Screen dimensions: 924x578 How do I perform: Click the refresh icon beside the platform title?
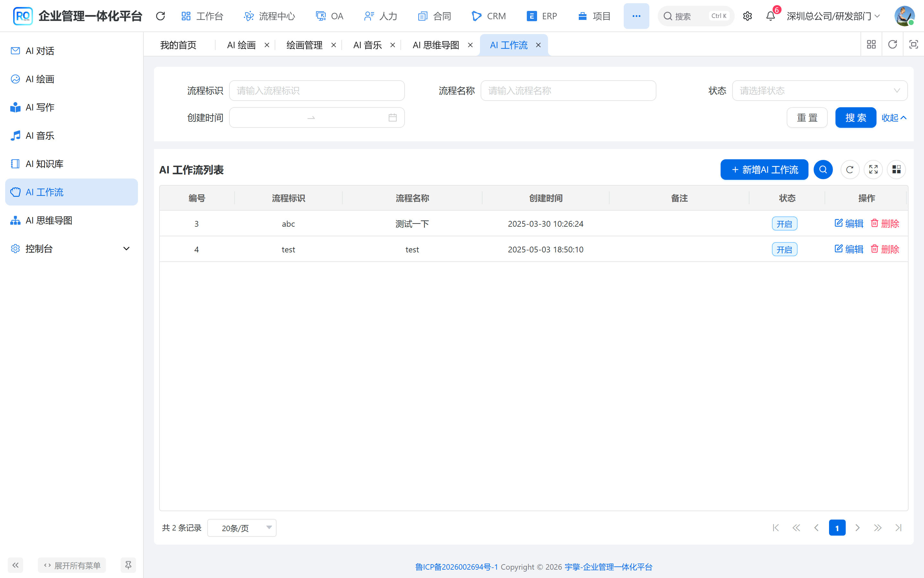click(160, 16)
